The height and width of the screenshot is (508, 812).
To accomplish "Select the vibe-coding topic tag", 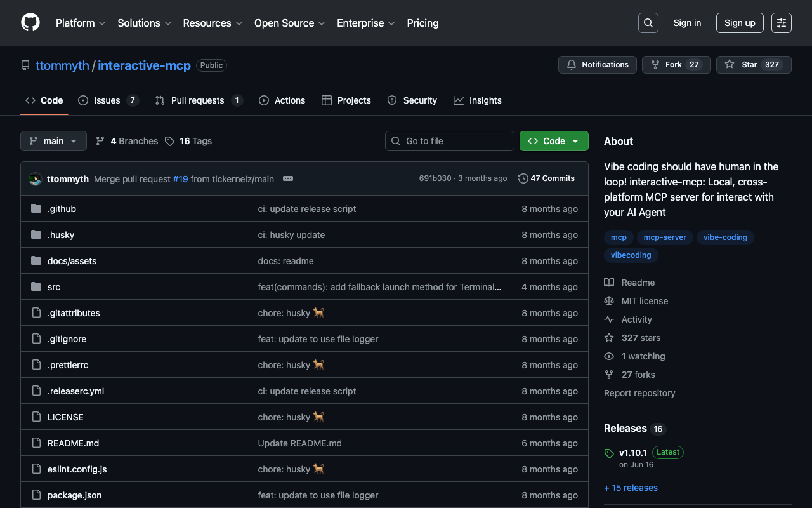I will (725, 237).
